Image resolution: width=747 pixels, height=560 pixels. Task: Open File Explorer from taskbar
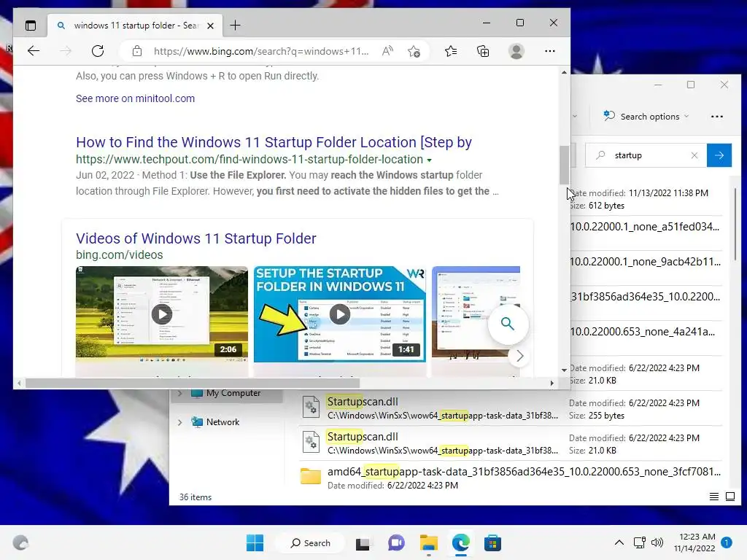[x=429, y=542]
